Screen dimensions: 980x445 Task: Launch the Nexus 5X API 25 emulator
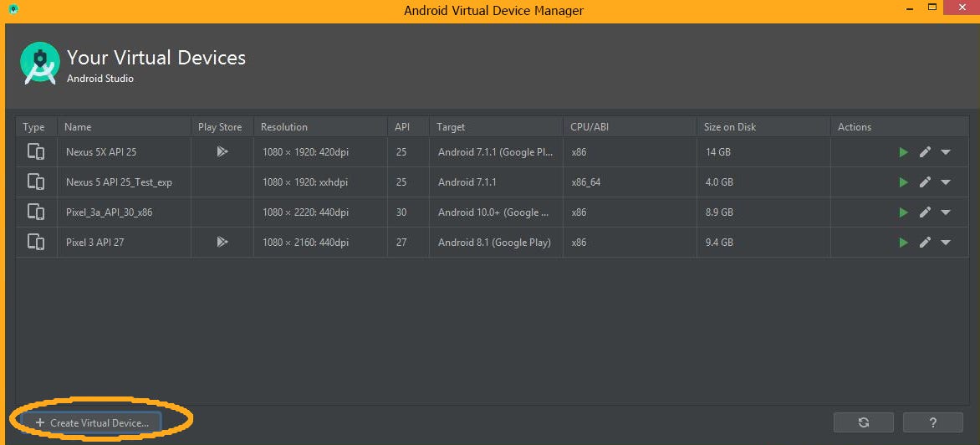point(903,152)
